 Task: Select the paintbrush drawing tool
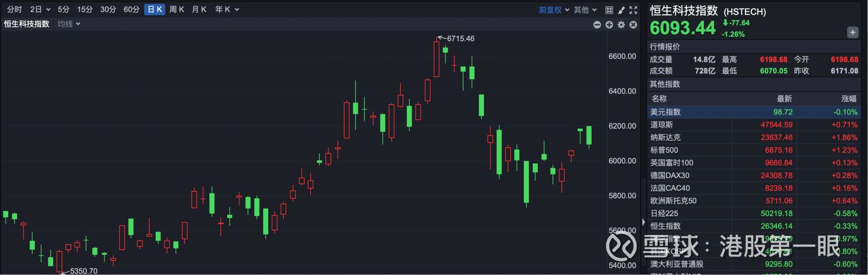coord(621,10)
